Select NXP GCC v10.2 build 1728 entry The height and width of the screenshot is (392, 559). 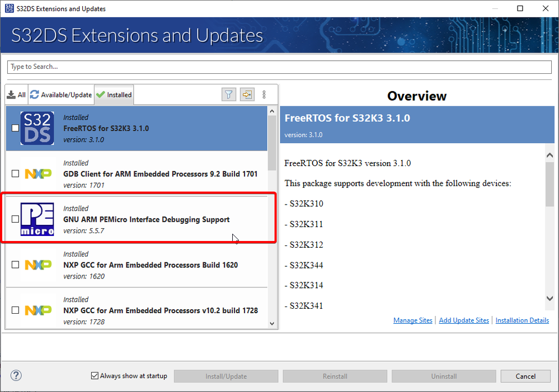tap(137, 309)
